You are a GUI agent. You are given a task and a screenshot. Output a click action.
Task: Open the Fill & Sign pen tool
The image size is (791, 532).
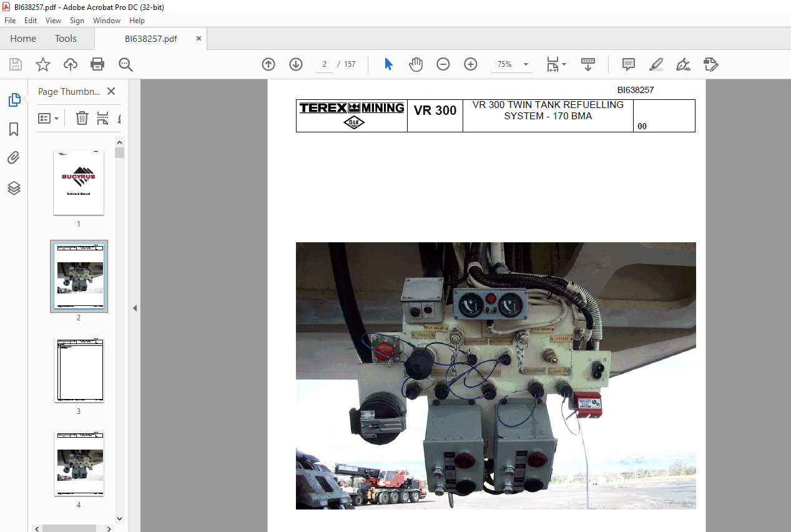tap(684, 64)
